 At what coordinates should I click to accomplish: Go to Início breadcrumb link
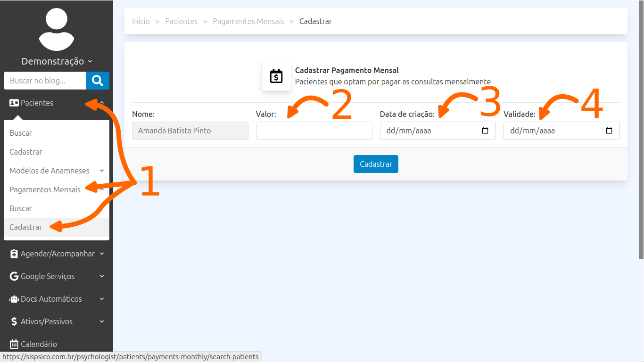141,21
